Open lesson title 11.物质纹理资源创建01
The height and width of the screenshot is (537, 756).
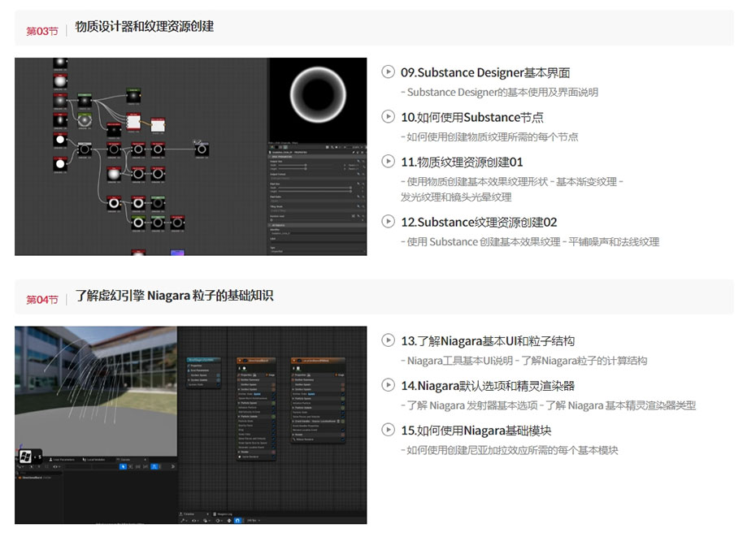(x=462, y=162)
